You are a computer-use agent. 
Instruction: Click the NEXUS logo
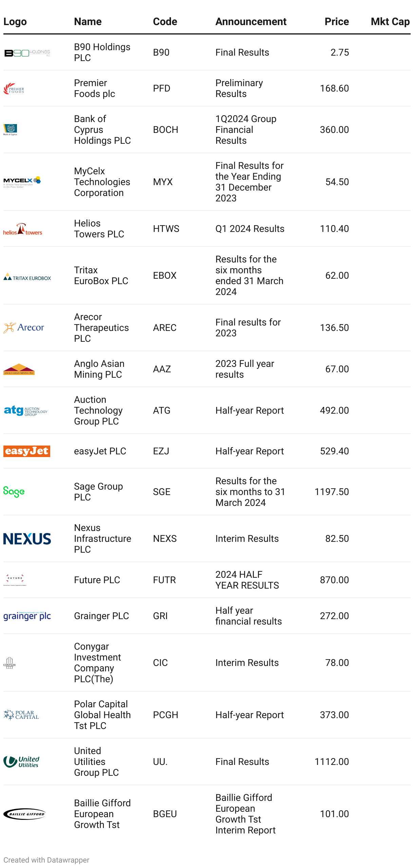click(x=27, y=539)
